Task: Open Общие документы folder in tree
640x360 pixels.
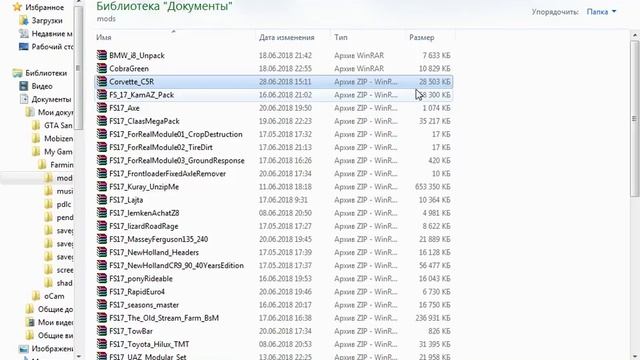Action: click(55, 309)
